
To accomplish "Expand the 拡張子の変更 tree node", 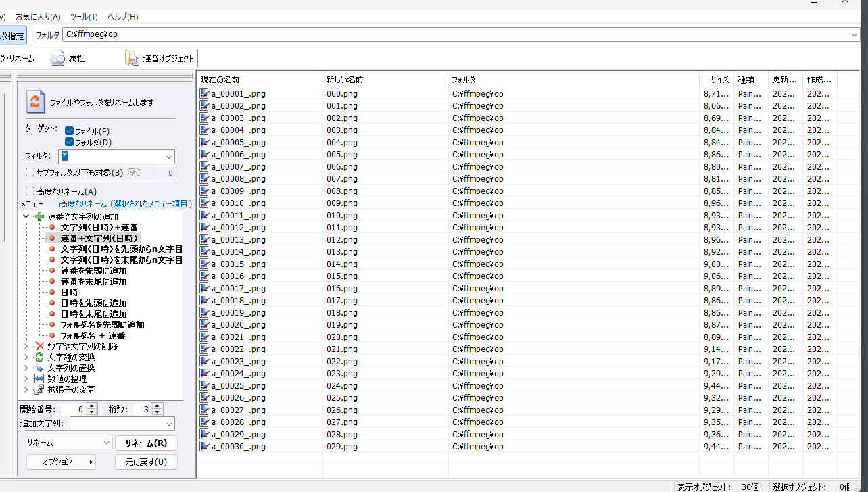I will pyautogui.click(x=26, y=389).
